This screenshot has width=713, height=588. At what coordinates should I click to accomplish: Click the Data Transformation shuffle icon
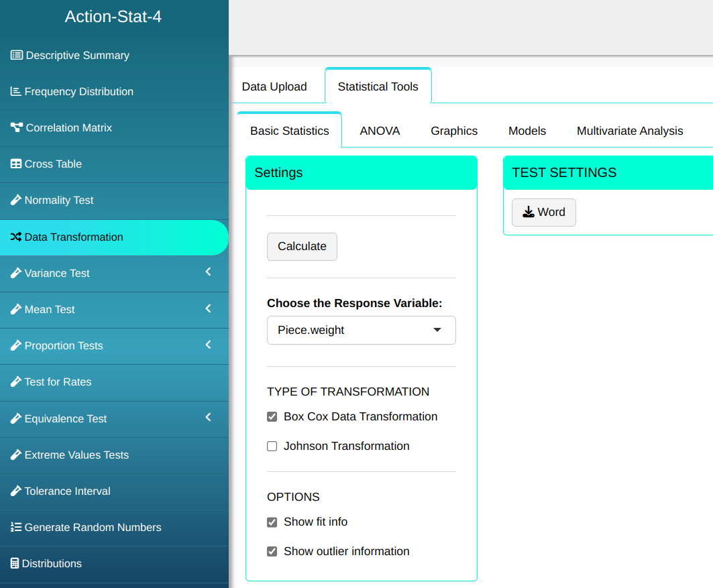point(16,237)
